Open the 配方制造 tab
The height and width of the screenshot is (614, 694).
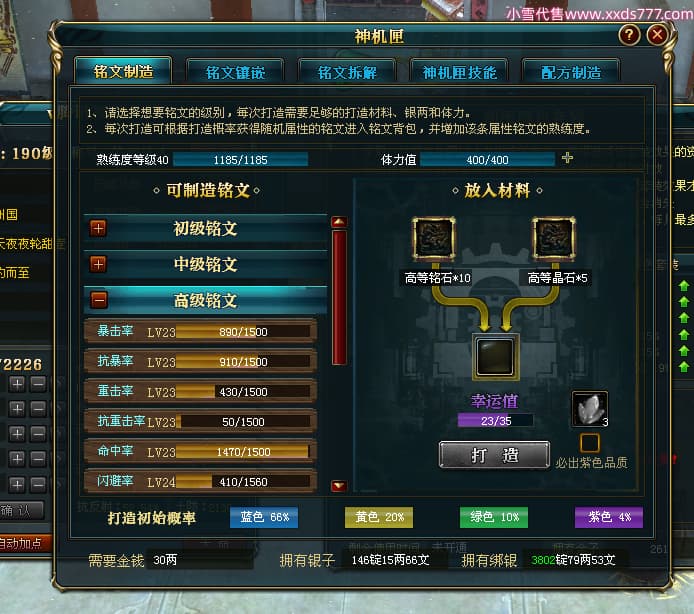tap(571, 72)
